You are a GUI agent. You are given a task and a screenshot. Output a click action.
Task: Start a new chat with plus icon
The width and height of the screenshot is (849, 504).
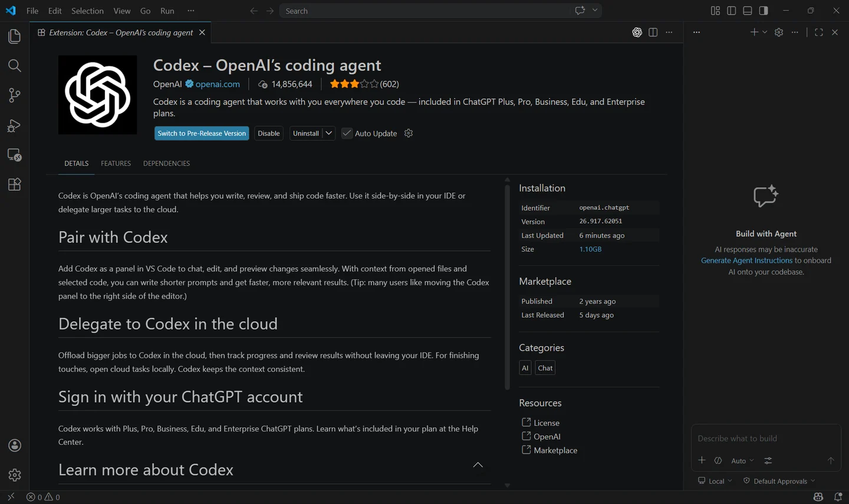click(754, 32)
